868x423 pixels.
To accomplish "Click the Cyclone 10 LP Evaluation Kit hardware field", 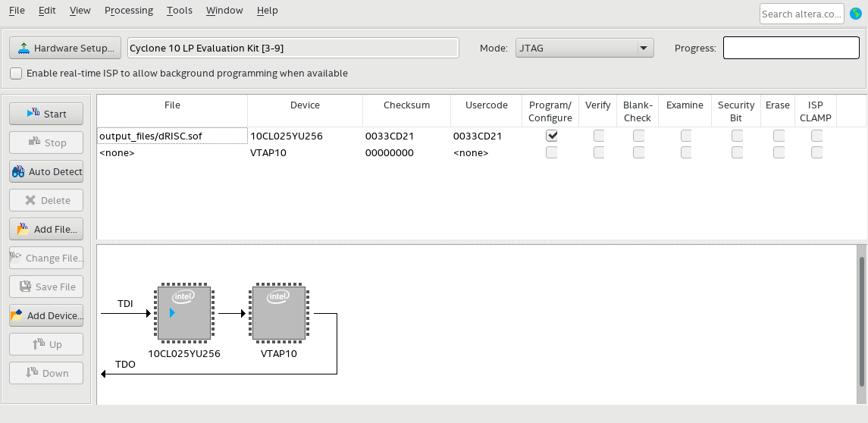I will click(293, 49).
